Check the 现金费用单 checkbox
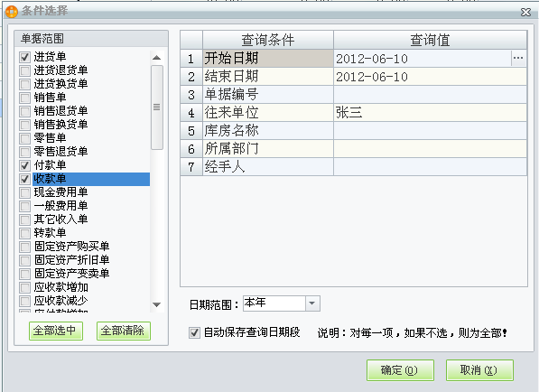This screenshot has height=392, width=539. (24, 192)
